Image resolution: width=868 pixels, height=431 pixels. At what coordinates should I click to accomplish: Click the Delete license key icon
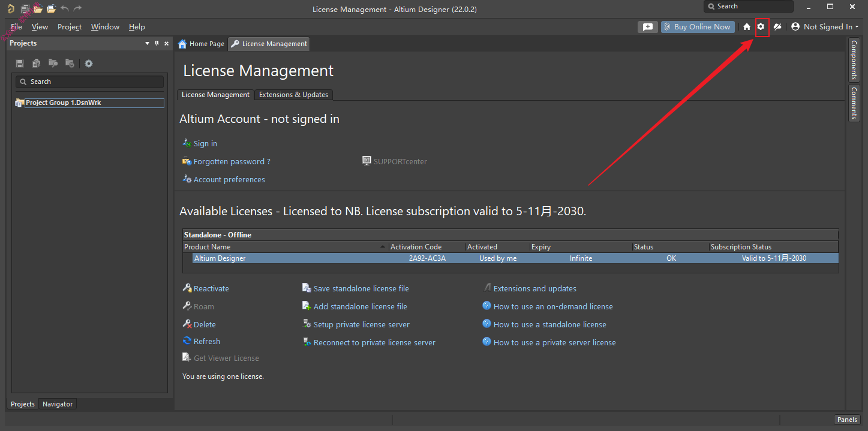187,324
